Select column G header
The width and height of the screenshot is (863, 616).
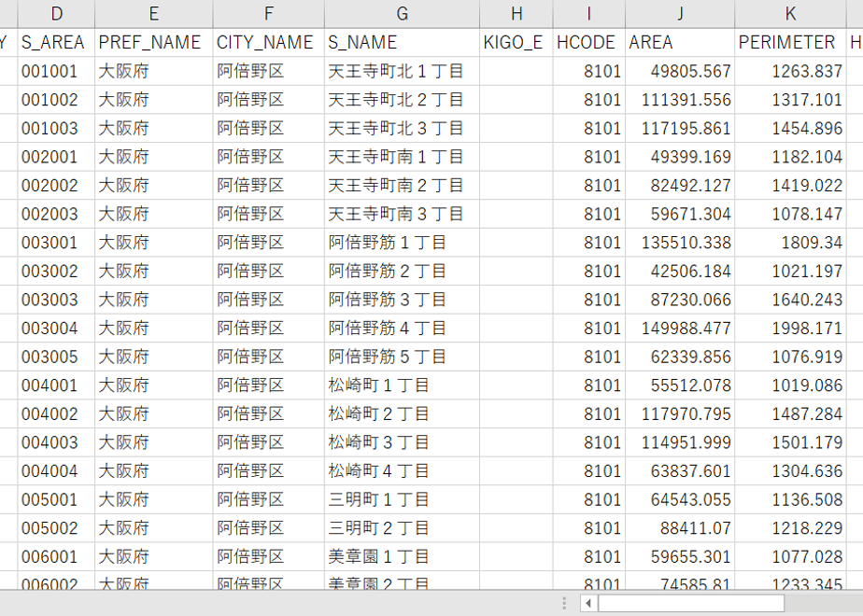(402, 14)
